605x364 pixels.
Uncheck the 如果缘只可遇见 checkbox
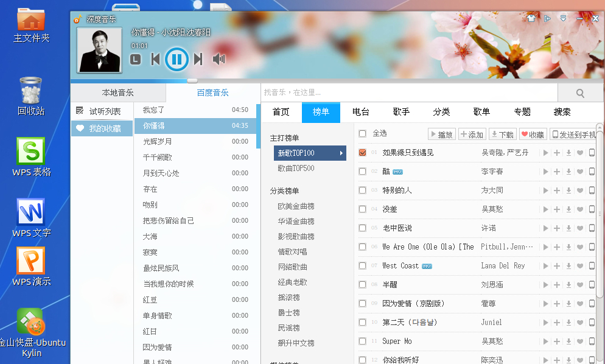click(x=362, y=152)
